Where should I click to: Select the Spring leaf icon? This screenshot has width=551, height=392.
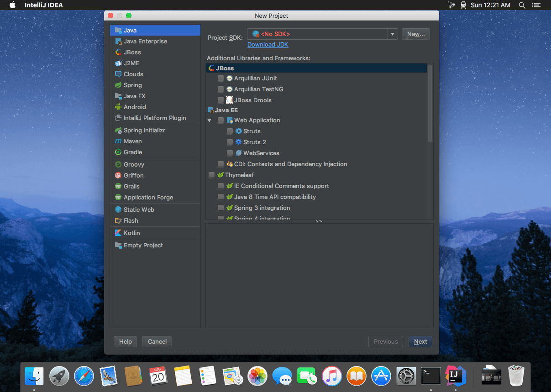(118, 85)
